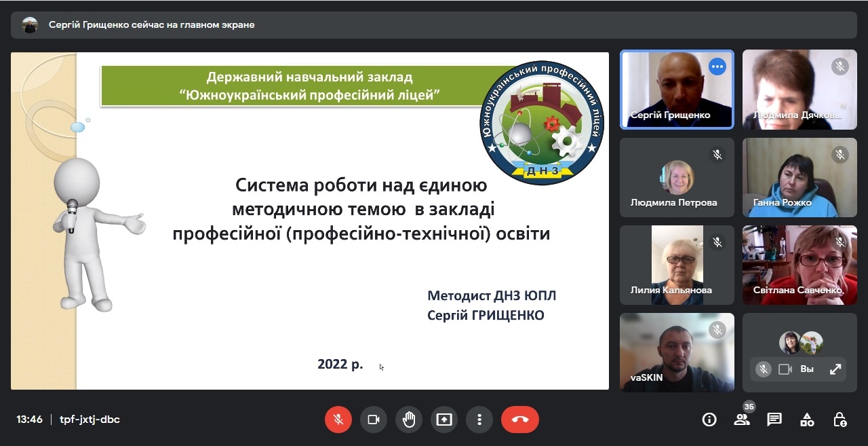The height and width of the screenshot is (446, 868).
Task: Click presenter avatar in top notification
Action: coord(30,25)
